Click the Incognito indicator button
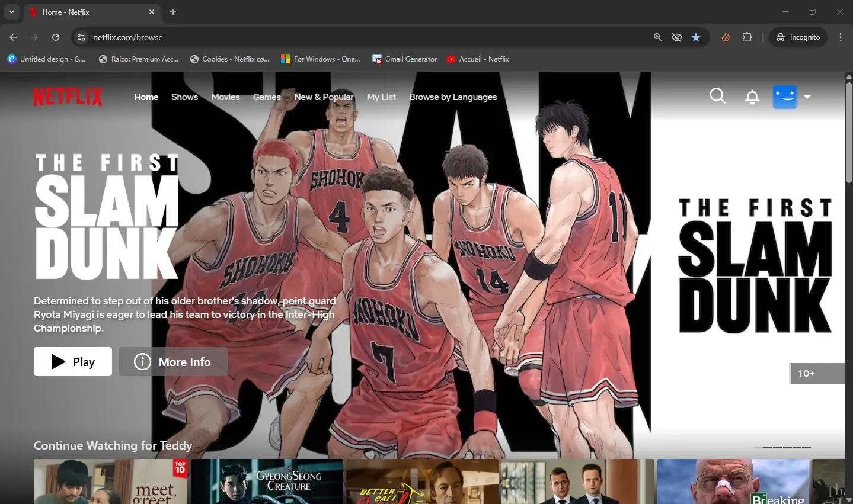The width and height of the screenshot is (853, 504). pyautogui.click(x=798, y=37)
